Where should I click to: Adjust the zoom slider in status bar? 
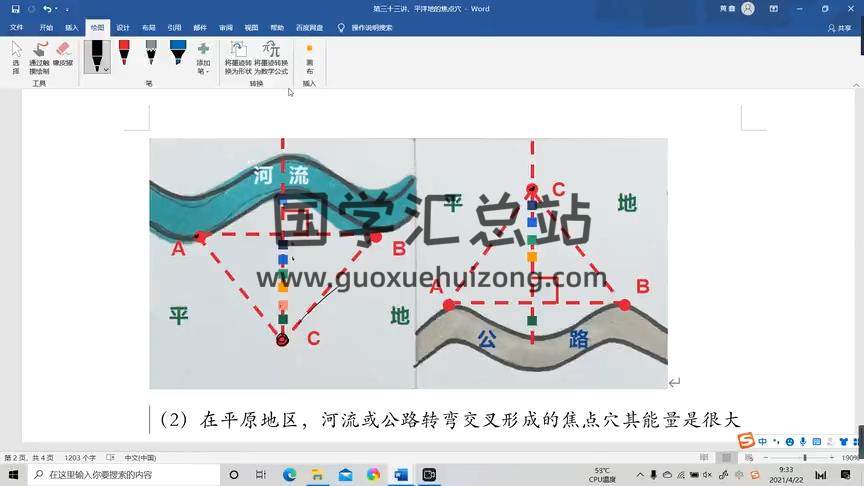(x=804, y=458)
